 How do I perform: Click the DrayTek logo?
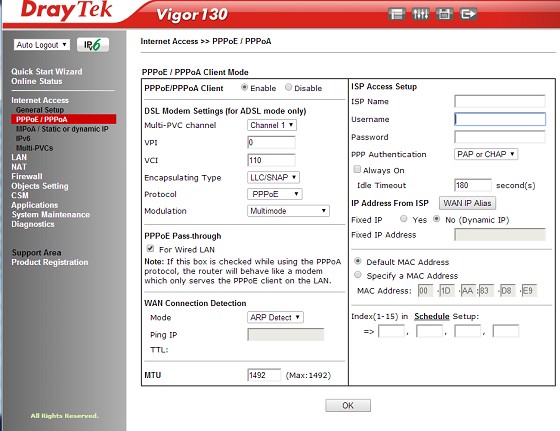coord(66,11)
